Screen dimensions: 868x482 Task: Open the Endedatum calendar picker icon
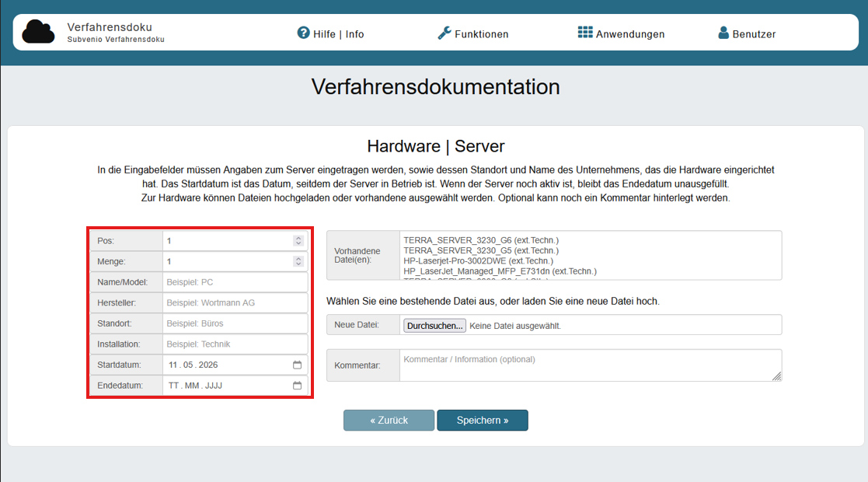[x=298, y=385]
